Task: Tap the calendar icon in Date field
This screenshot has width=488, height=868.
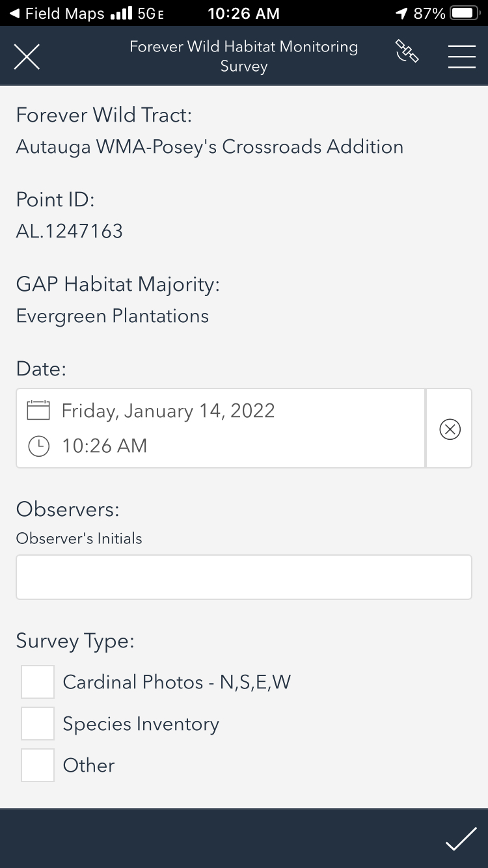Action: point(38,411)
